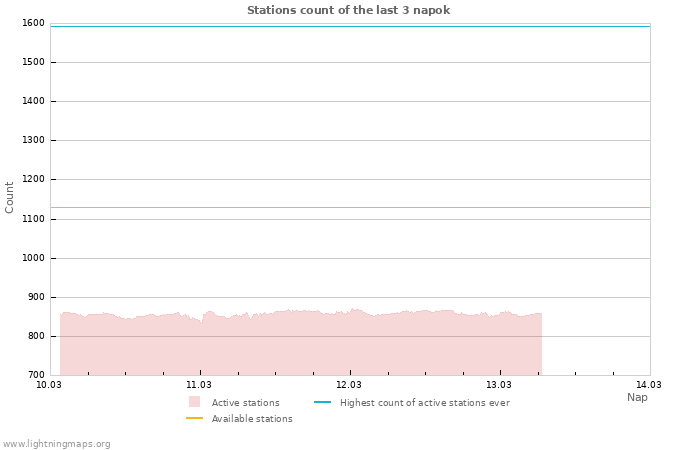The image size is (700, 450).
Task: Click the 11.03 date tick label
Action: (x=199, y=384)
